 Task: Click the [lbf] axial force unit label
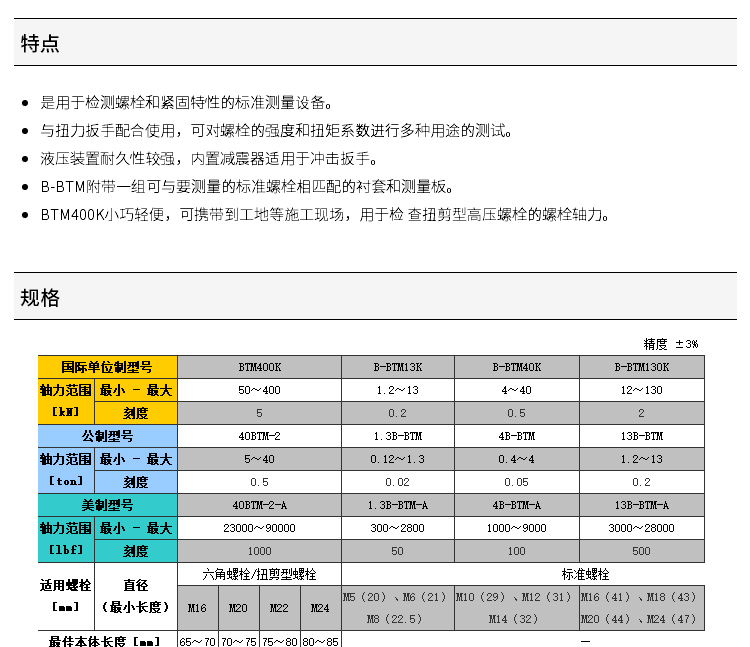tap(66, 549)
